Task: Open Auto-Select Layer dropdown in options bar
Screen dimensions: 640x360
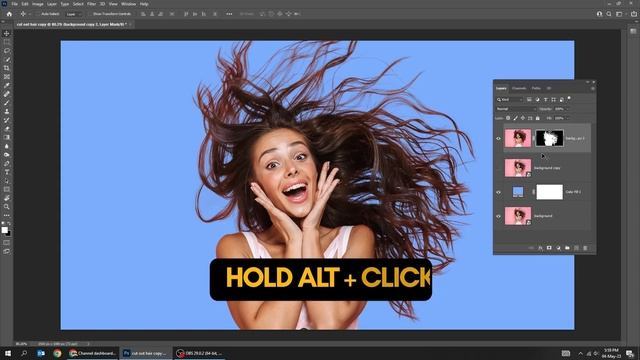Action: tap(73, 14)
